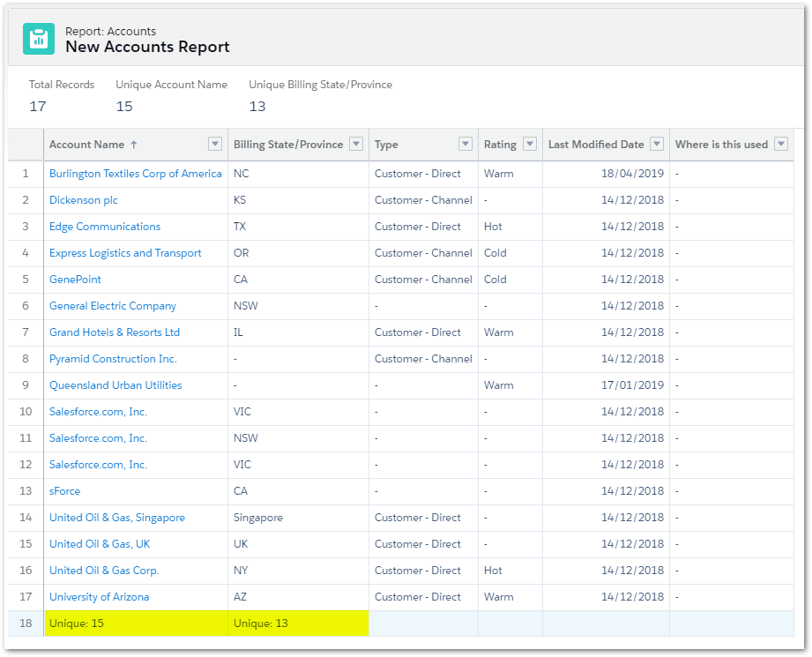Open the Edge Communications account
This screenshot has height=657, width=812.
(x=105, y=227)
